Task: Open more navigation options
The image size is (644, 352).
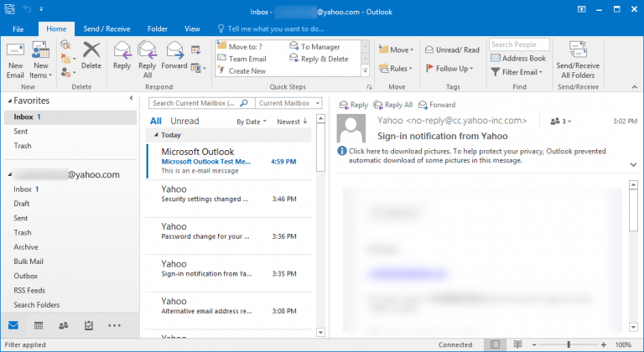Action: coord(114,326)
